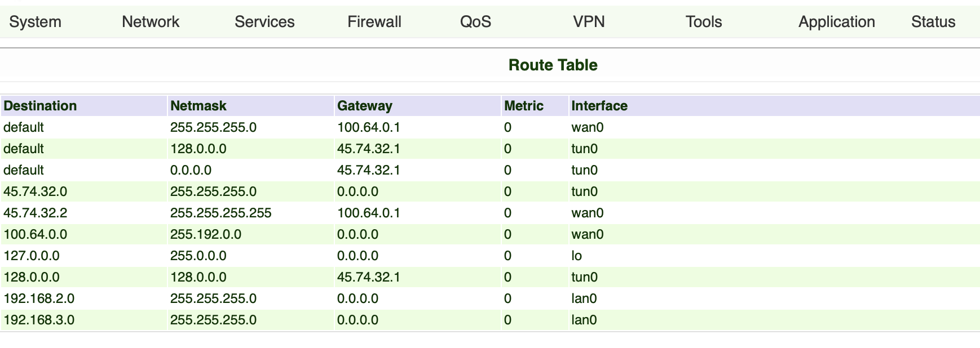Click the Gateway column header

364,106
